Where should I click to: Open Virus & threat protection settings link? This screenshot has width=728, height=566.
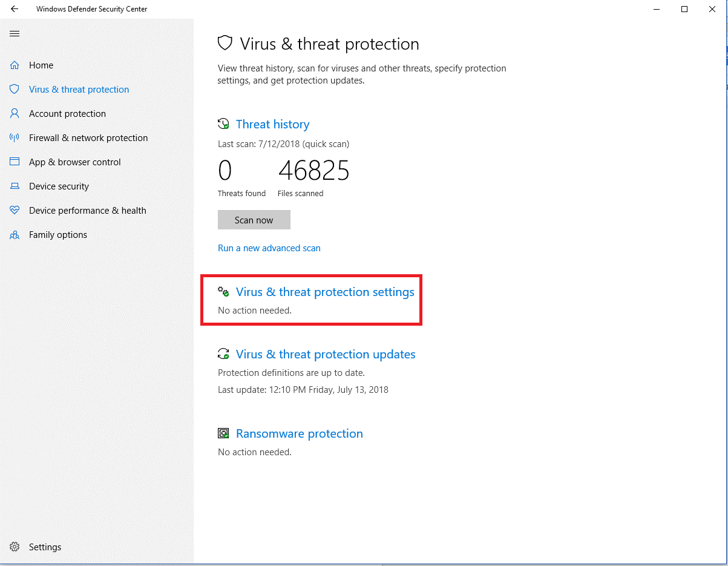(x=325, y=292)
